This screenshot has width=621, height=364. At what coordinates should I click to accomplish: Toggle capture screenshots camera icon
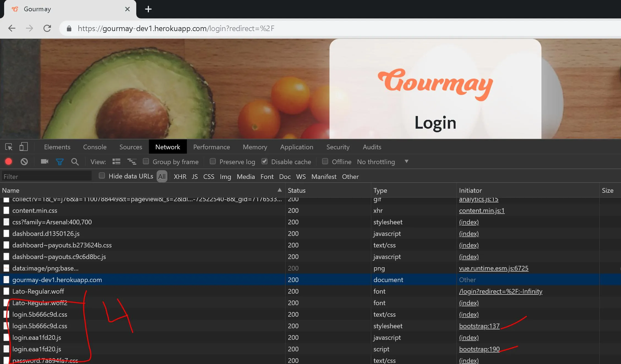[44, 162]
